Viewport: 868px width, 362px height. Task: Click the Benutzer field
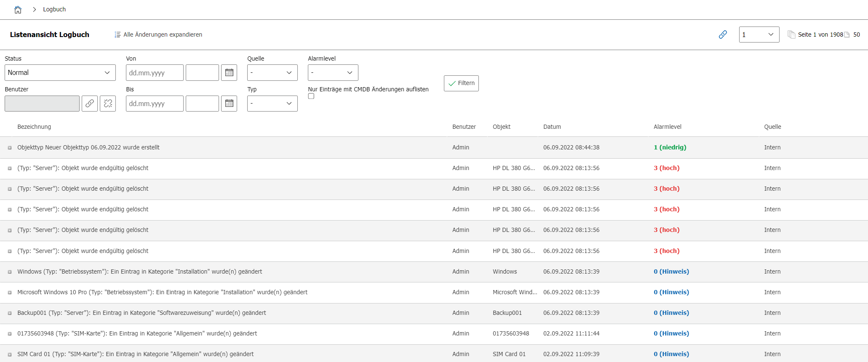tap(42, 104)
